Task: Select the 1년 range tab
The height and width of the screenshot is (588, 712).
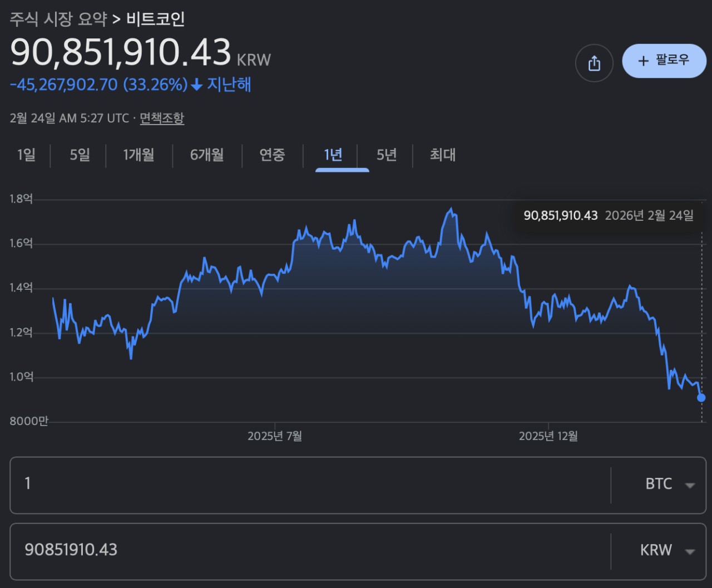Action: pyautogui.click(x=333, y=155)
